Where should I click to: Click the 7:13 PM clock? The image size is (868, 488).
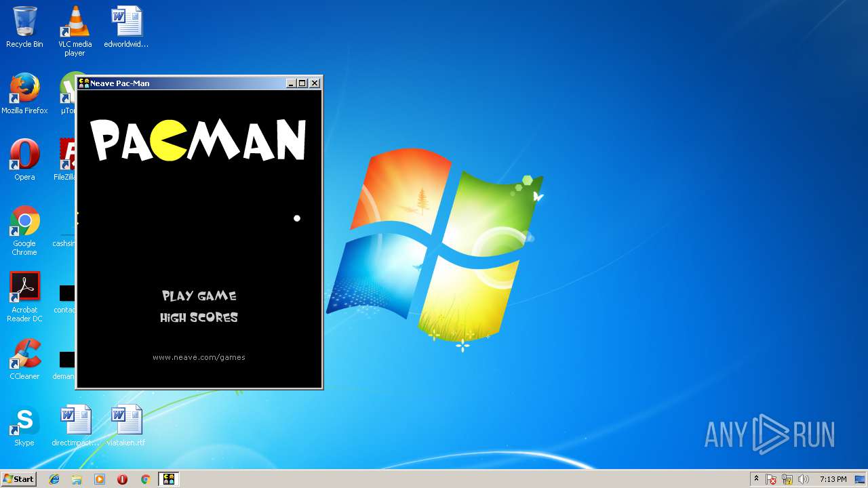[x=833, y=479]
